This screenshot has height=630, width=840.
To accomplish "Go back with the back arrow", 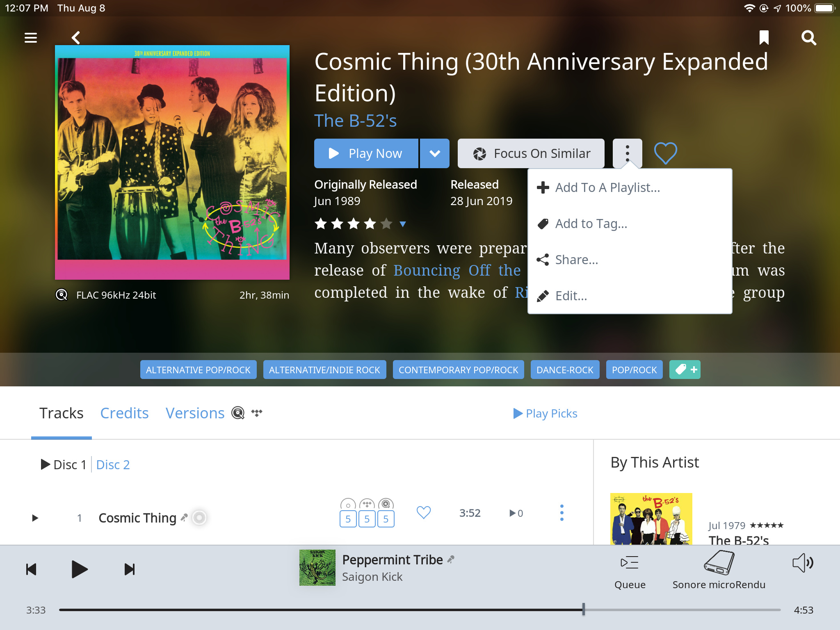I will point(76,38).
